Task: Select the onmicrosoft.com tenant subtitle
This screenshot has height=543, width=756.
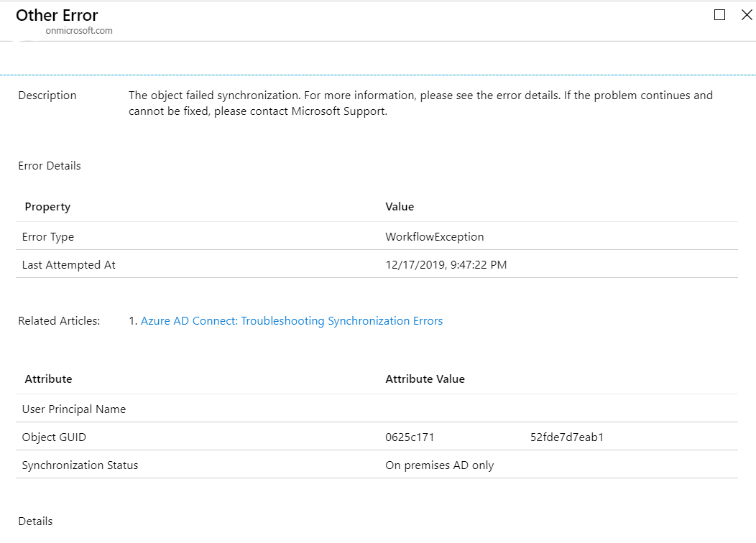Action: tap(78, 31)
